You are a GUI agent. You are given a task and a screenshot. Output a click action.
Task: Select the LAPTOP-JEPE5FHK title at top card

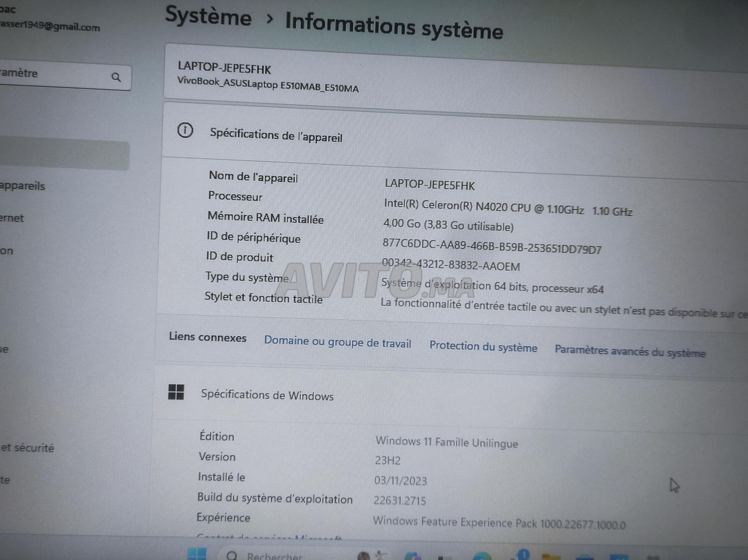click(x=224, y=68)
